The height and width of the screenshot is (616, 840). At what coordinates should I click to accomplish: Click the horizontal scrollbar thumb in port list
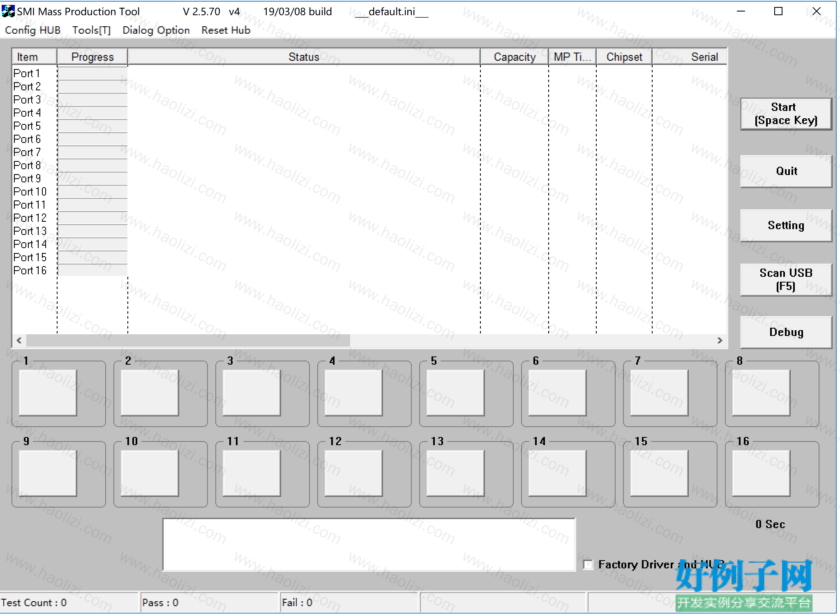(188, 340)
